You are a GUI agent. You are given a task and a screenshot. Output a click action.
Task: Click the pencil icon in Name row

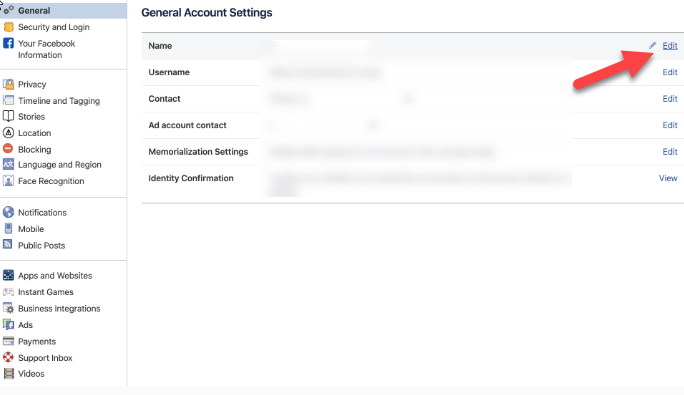652,45
